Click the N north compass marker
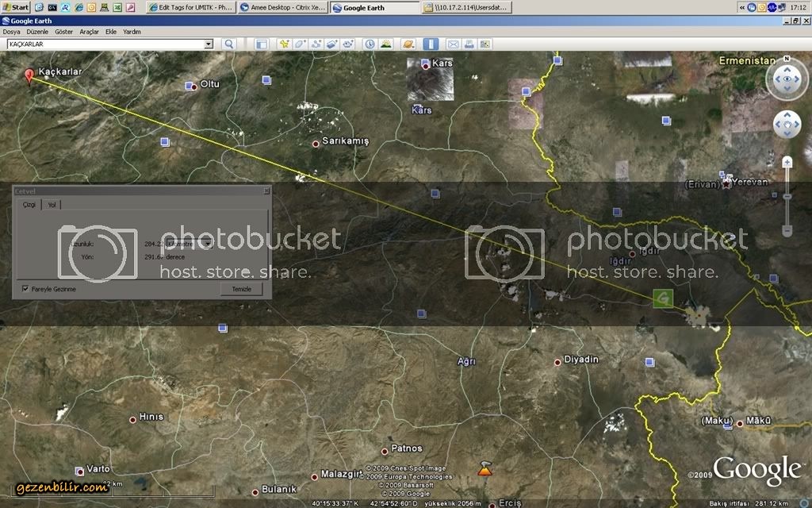812x508 pixels. 786,59
